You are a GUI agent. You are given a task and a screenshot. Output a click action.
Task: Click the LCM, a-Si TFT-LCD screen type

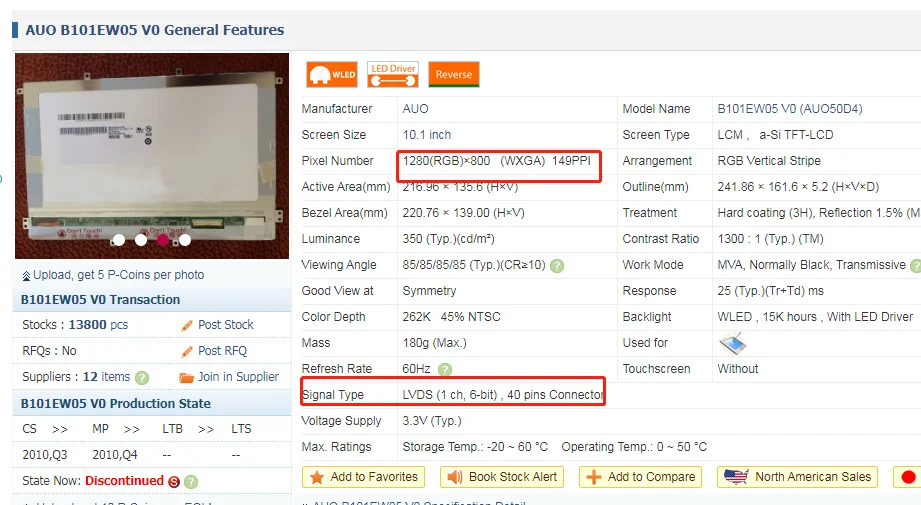[x=775, y=134]
